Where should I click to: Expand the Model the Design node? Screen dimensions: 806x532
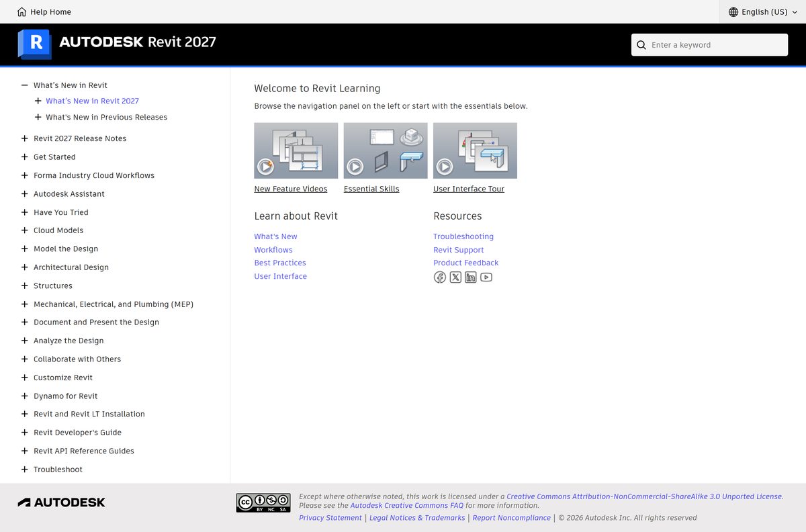click(25, 249)
